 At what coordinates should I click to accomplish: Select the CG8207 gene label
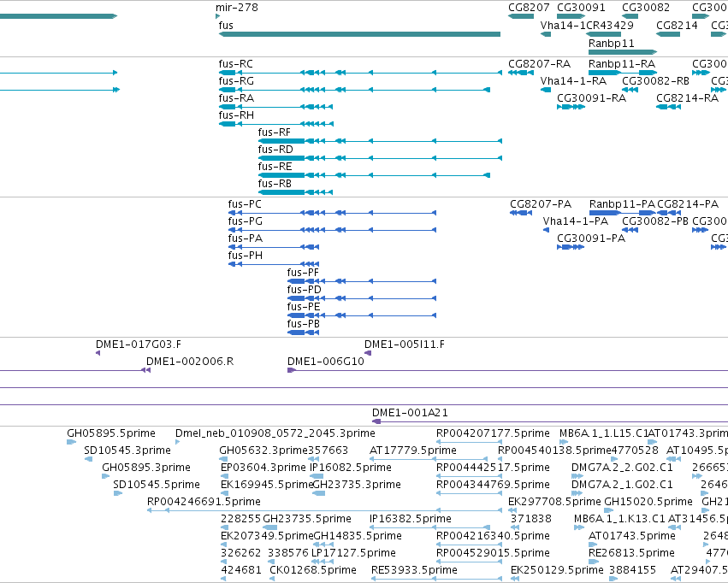tap(529, 8)
